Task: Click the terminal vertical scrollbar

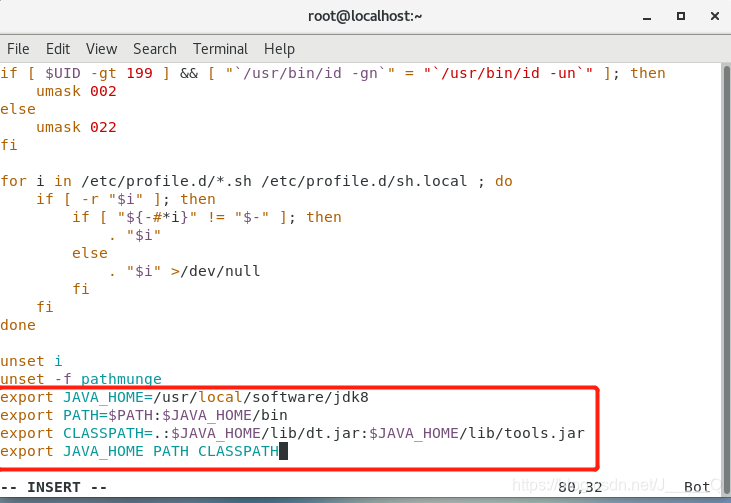Action: [726, 280]
